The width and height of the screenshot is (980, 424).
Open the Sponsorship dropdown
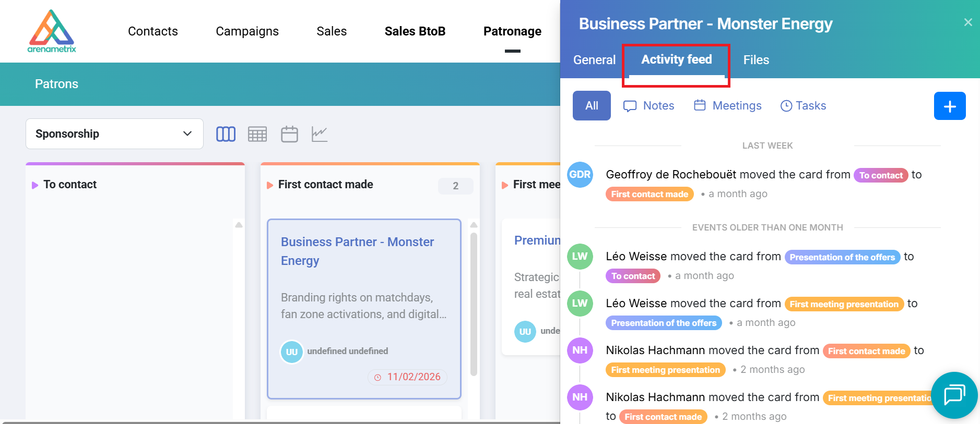[114, 134]
